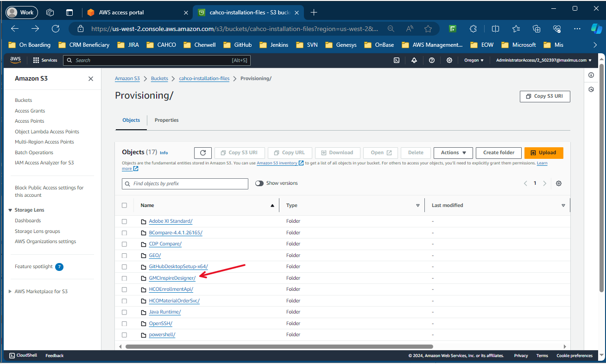Image resolution: width=606 pixels, height=364 pixels.
Task: Close the Amazon S3 navigation pane
Action: point(91,79)
